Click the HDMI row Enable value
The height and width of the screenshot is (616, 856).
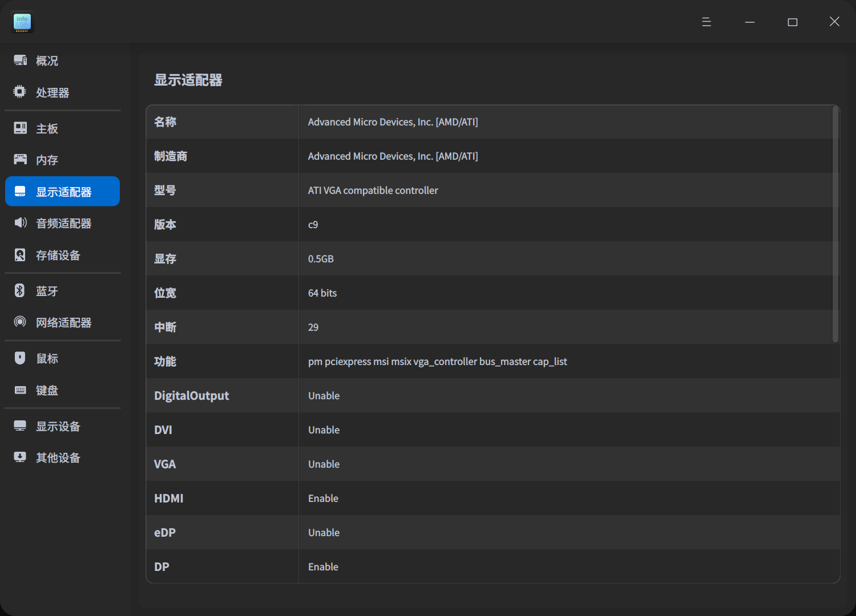323,499
